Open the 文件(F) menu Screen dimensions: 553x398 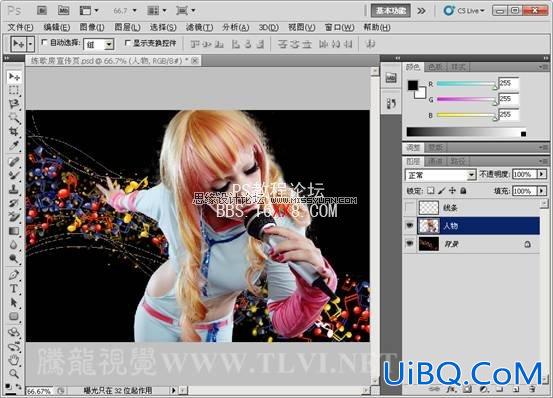coord(20,27)
